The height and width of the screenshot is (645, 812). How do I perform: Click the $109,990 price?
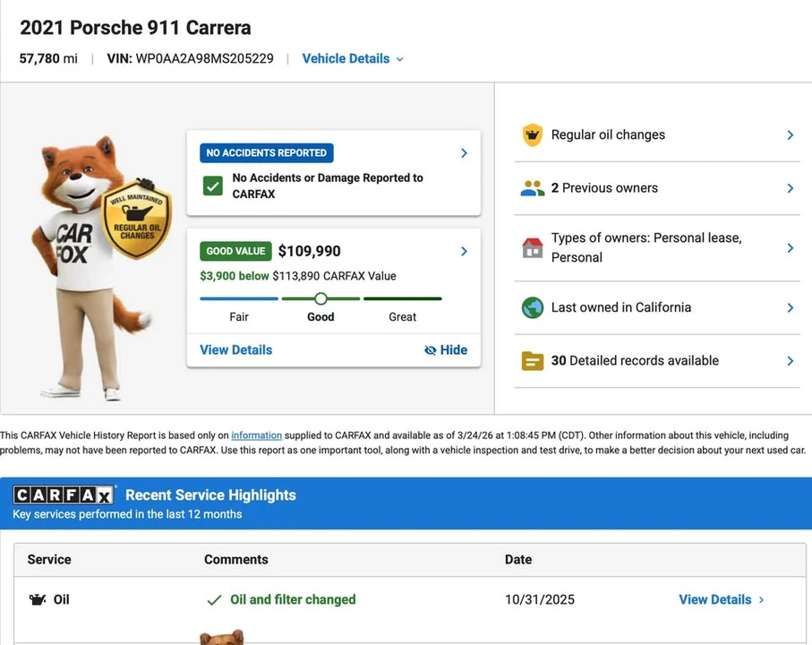point(309,251)
